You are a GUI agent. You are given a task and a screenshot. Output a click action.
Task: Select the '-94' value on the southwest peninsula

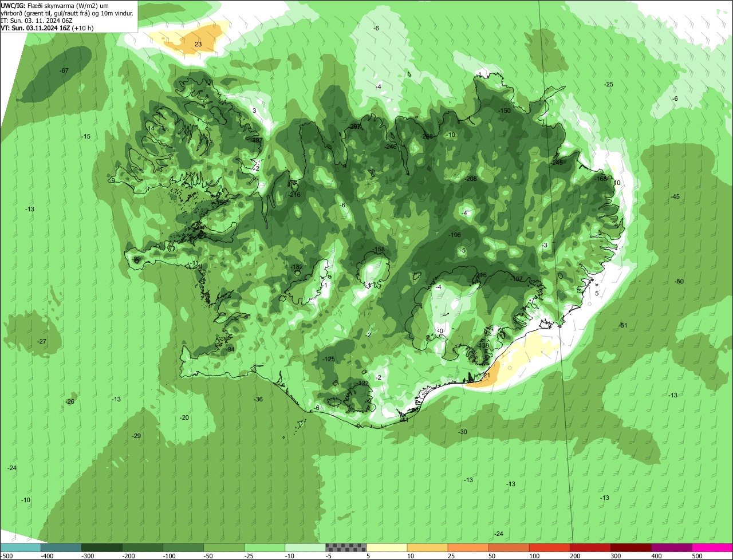click(230, 349)
